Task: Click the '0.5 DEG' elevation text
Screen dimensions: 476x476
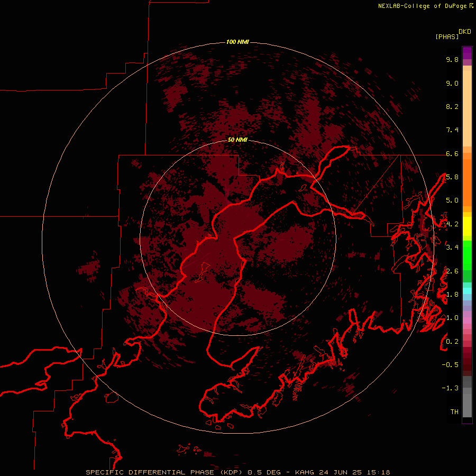Action: click(x=264, y=472)
